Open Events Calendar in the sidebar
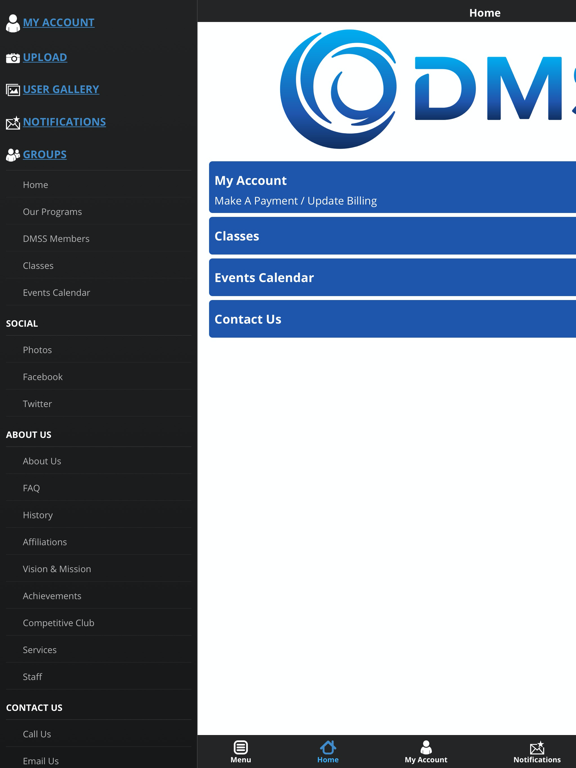 click(98, 292)
